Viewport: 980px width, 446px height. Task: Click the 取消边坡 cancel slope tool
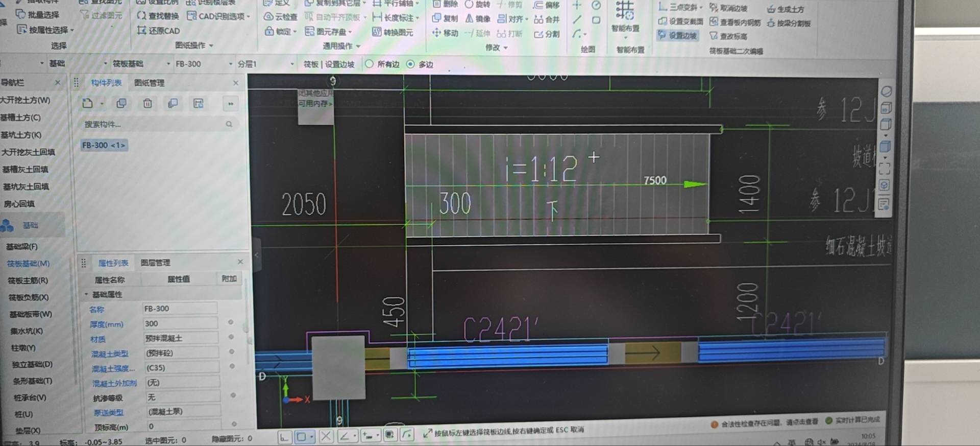[728, 8]
